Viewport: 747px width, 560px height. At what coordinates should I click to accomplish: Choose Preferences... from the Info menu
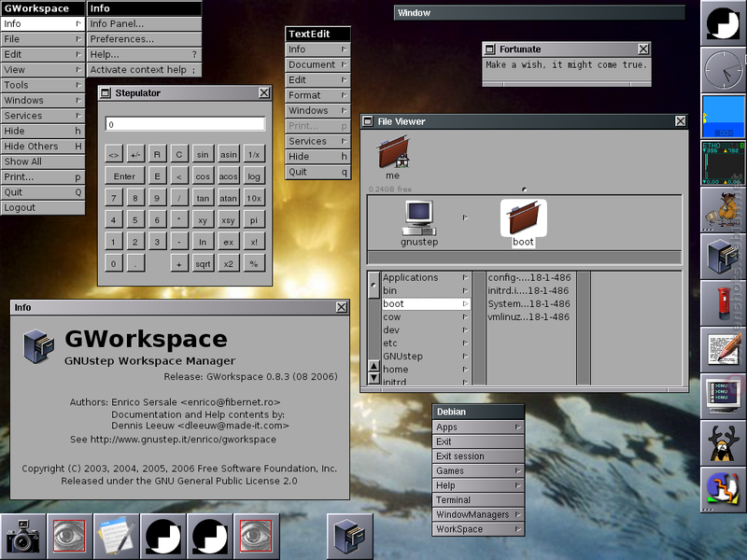[144, 39]
